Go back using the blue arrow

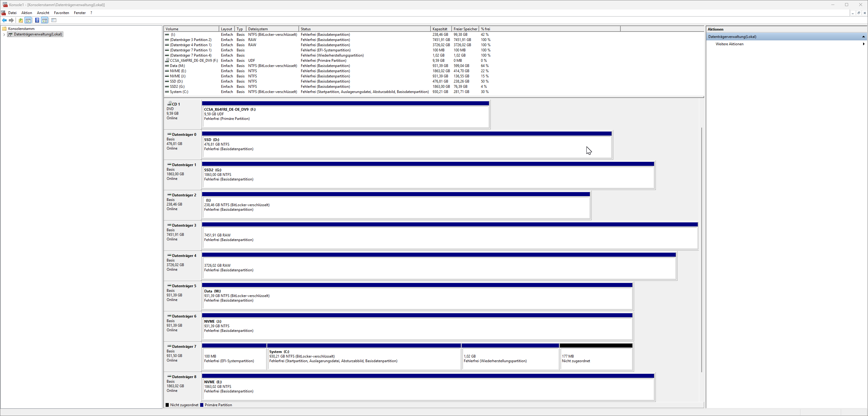tap(4, 20)
